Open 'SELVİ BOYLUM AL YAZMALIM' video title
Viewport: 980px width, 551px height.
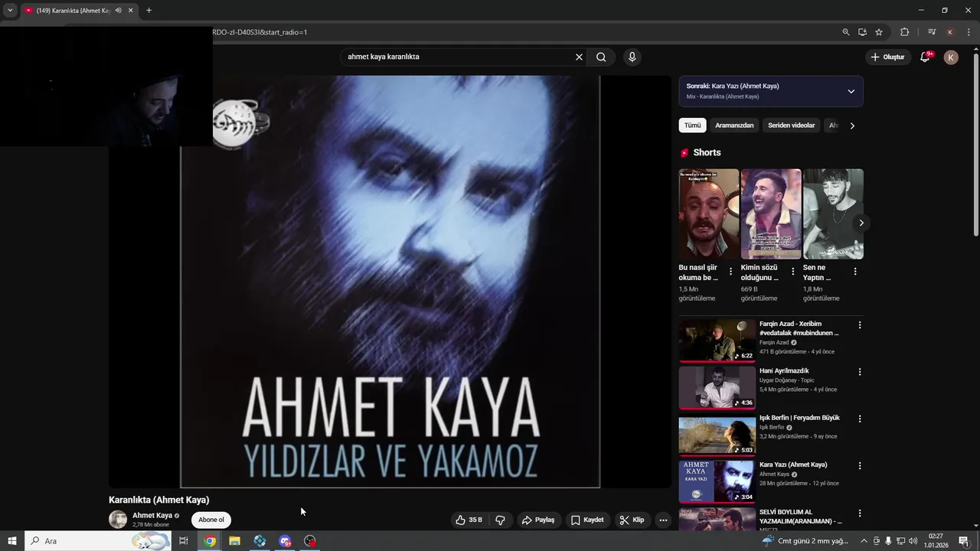coord(800,516)
